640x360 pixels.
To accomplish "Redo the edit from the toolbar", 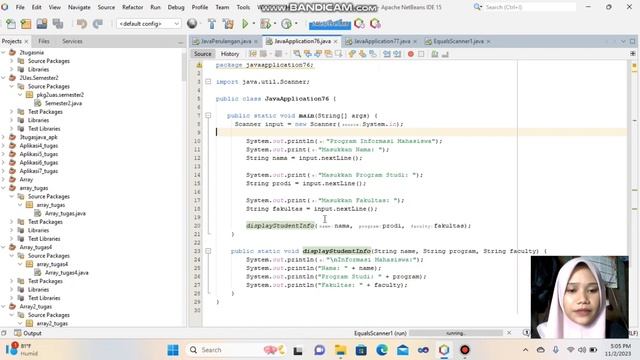I will [x=98, y=24].
